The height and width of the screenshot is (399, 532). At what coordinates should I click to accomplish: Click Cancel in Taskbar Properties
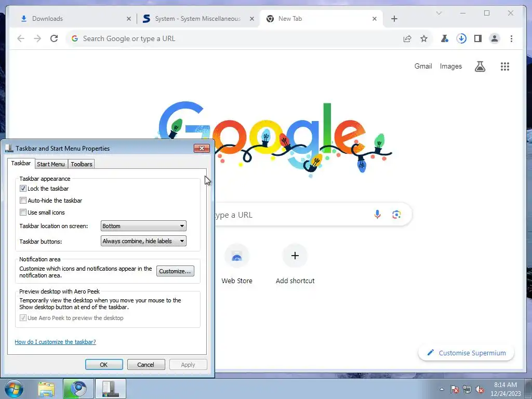[146, 365]
